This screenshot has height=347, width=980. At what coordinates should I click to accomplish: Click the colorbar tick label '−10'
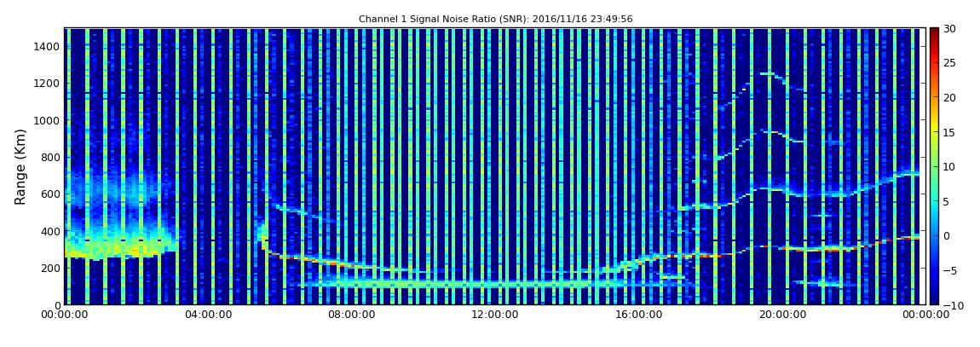951,304
